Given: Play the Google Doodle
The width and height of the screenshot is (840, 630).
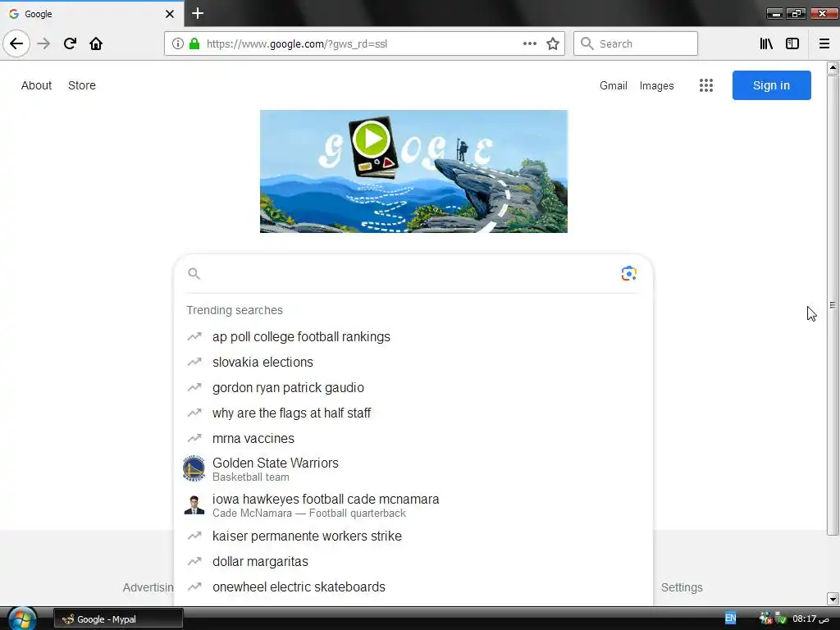Looking at the screenshot, I should tap(371, 139).
